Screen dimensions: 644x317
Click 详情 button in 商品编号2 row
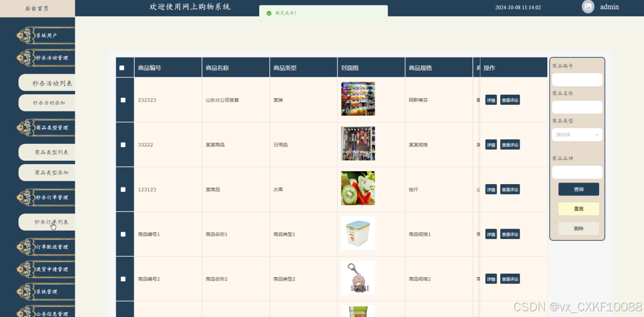pos(491,279)
